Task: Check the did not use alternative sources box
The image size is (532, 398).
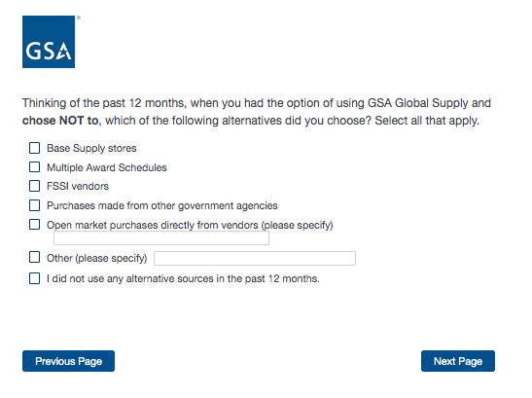Action: (35, 278)
